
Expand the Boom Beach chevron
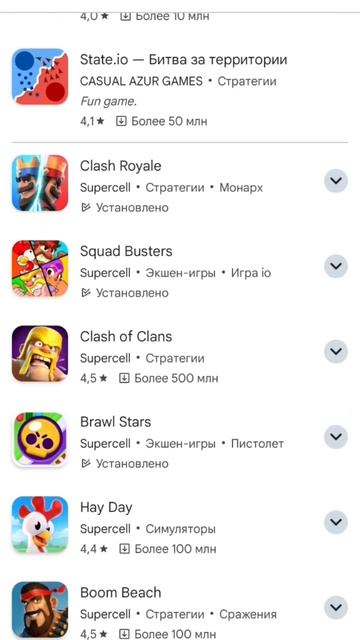click(336, 607)
